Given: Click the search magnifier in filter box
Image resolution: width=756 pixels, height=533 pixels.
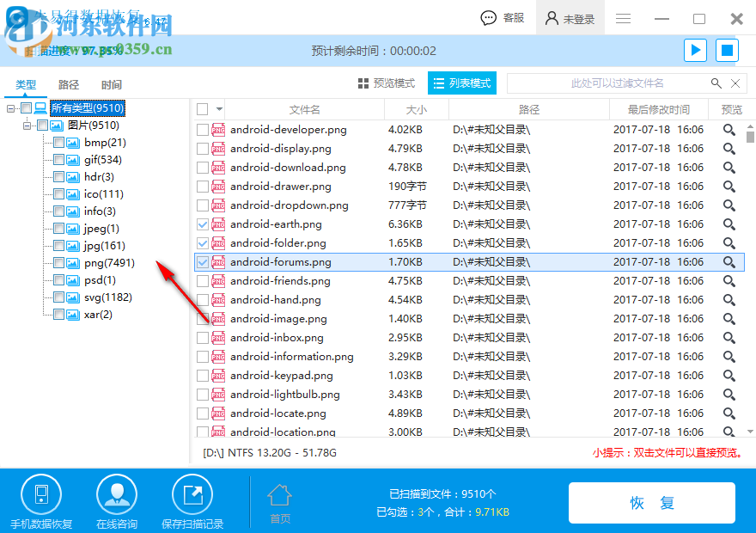Looking at the screenshot, I should [x=716, y=83].
